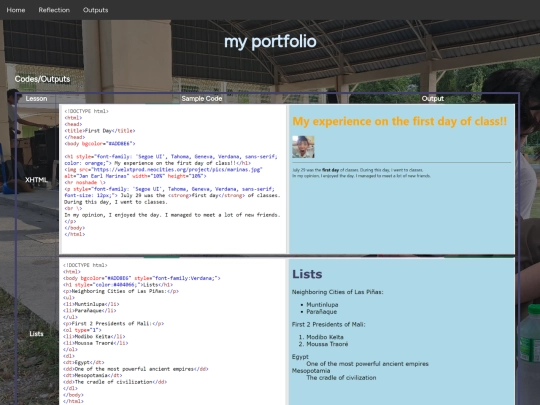Image resolution: width=540 pixels, height=405 pixels.
Task: Click the profile photo thumbnail in XHTML output
Action: [x=303, y=147]
